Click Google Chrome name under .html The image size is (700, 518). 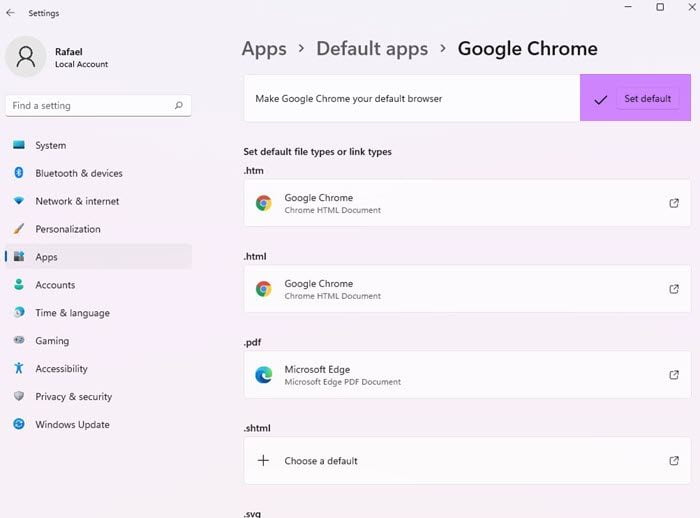[319, 284]
